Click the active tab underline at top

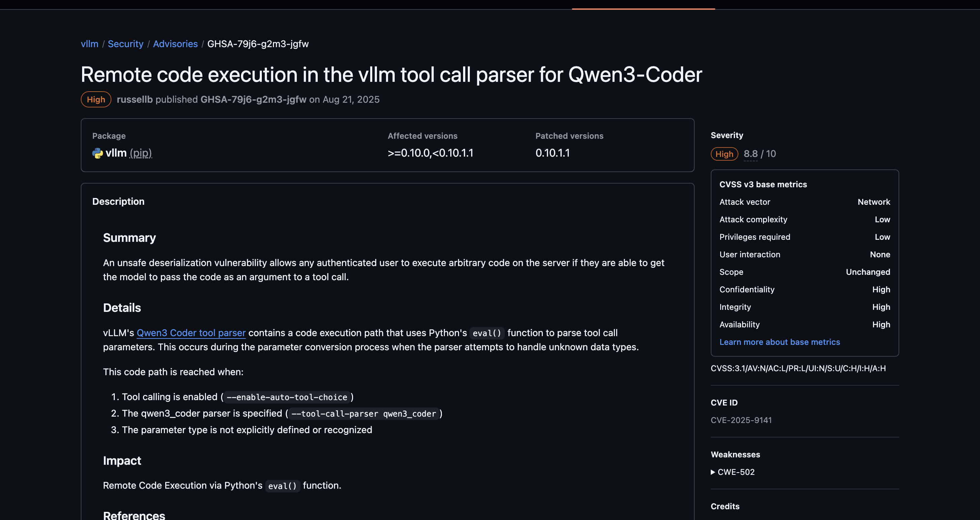pyautogui.click(x=643, y=8)
